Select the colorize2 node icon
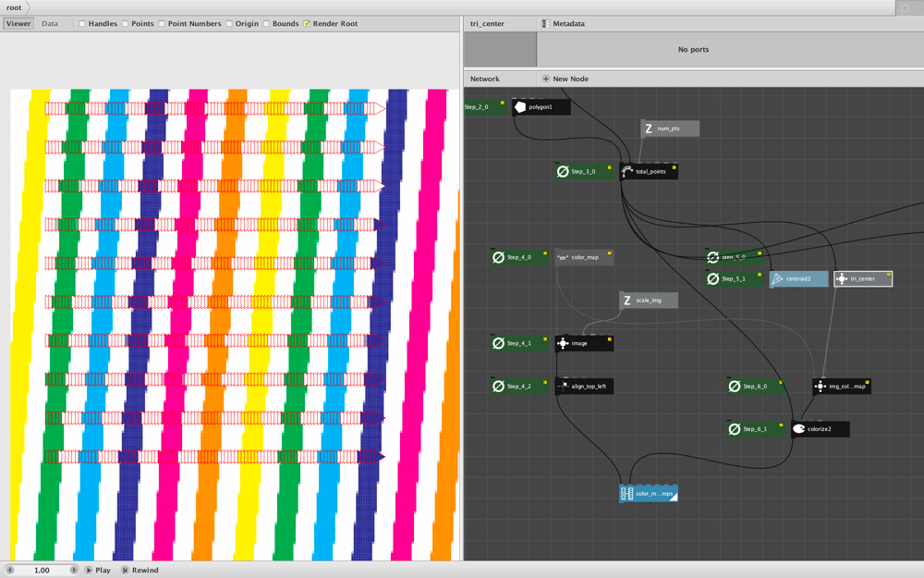The height and width of the screenshot is (578, 924). click(799, 429)
